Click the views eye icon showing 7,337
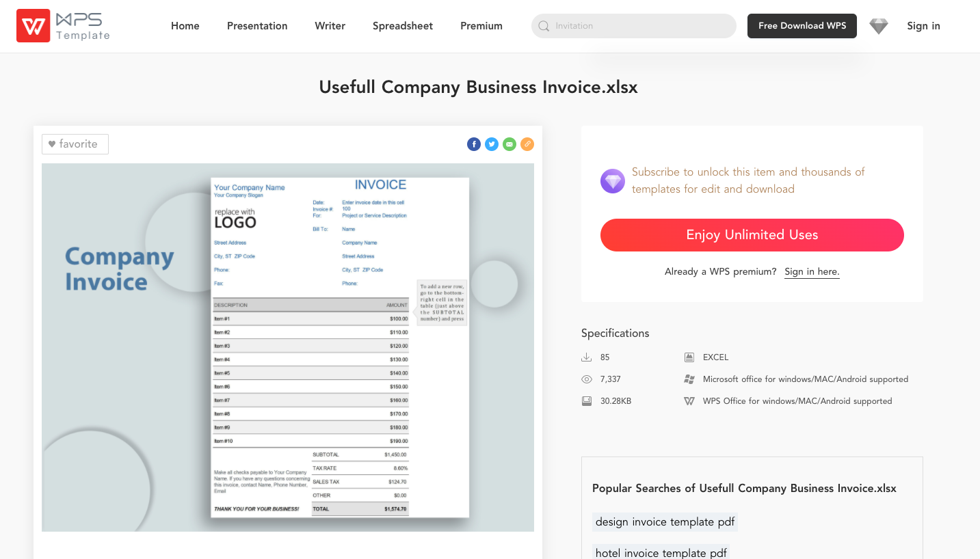Screen dimensions: 980x559 (x=586, y=379)
